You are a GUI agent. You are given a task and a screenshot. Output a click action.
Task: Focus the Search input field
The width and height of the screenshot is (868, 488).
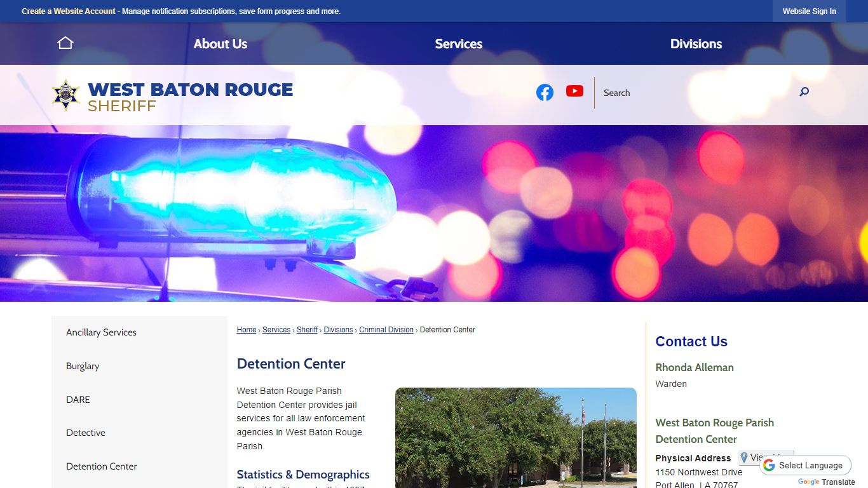coord(696,93)
